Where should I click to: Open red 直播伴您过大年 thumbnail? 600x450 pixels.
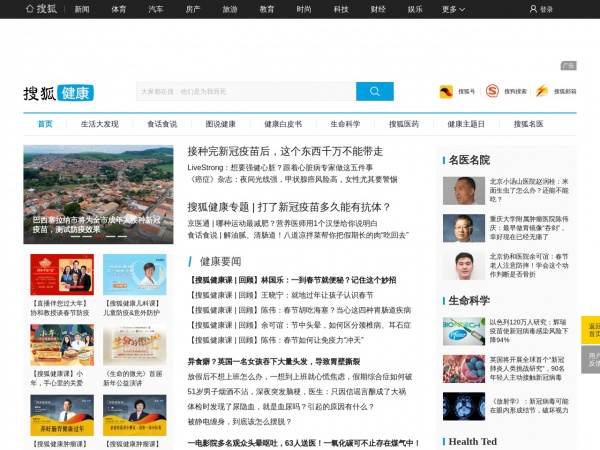click(62, 274)
